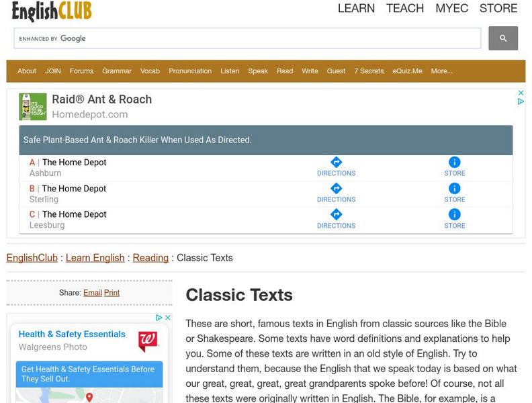Image resolution: width=532 pixels, height=403 pixels.
Task: Open Pronunciation in the navigation bar
Action: click(x=190, y=71)
